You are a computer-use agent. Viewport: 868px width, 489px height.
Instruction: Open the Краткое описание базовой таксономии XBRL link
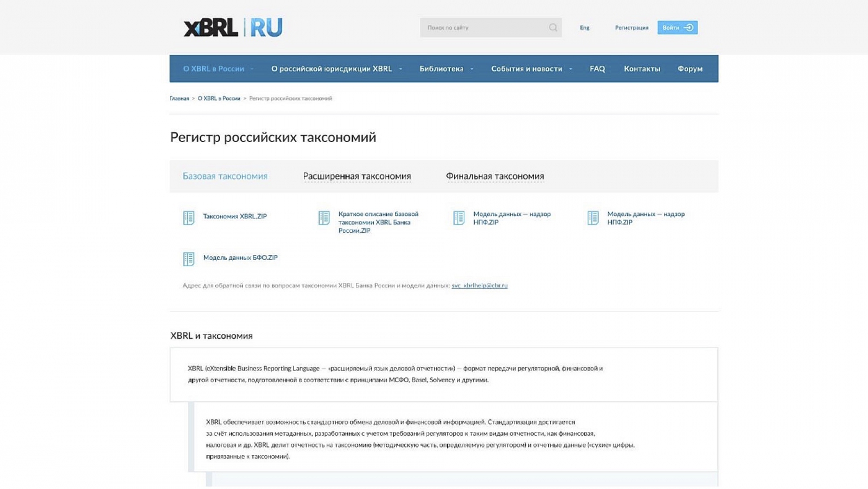coord(379,222)
